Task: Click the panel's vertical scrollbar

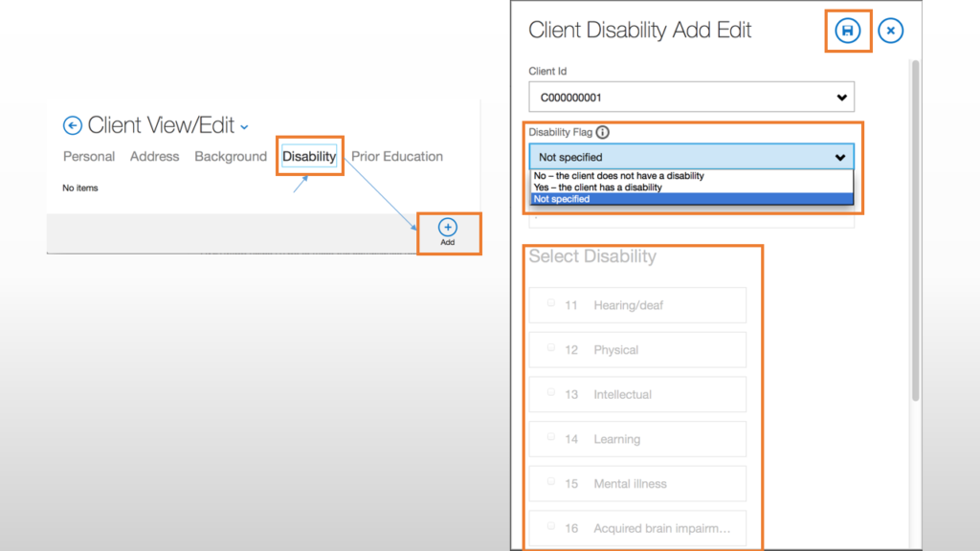Action: [x=915, y=230]
